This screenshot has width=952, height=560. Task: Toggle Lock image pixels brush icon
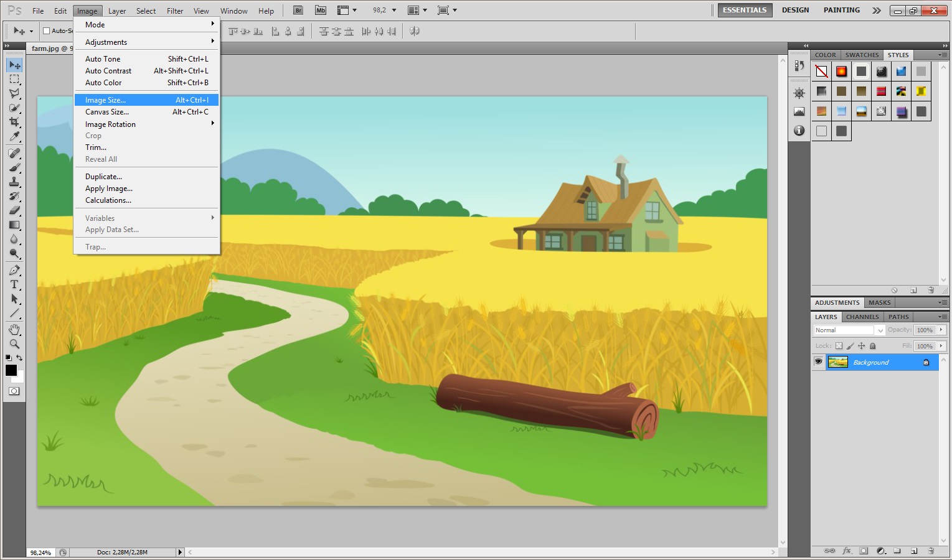point(851,346)
